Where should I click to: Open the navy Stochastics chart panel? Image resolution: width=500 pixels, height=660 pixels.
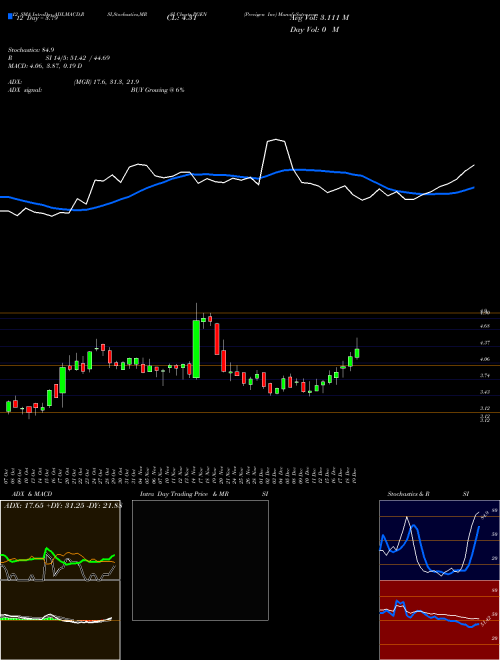pos(439,540)
